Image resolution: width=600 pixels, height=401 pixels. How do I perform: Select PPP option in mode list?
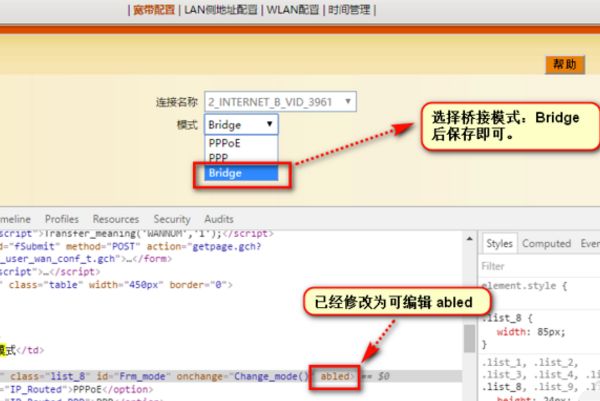coord(241,158)
